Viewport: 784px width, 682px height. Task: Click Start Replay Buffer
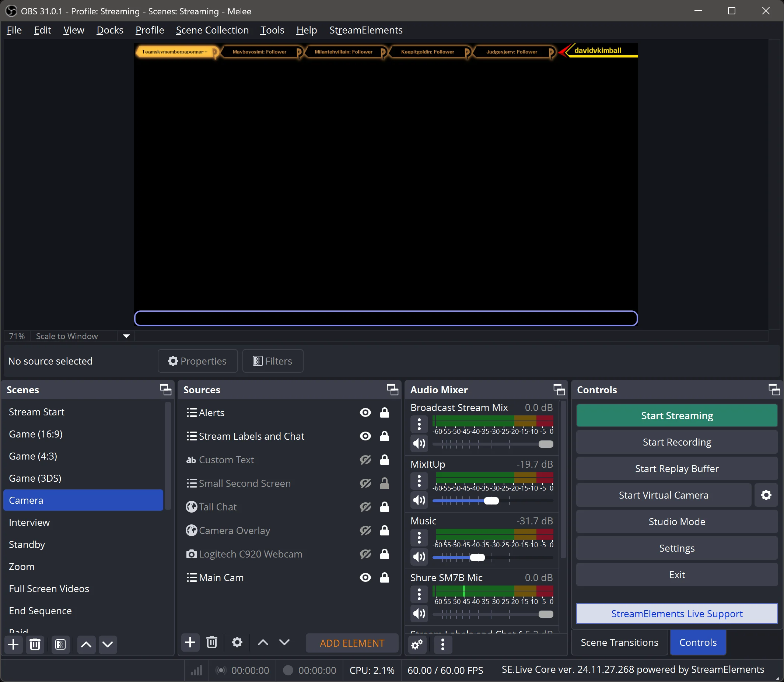coord(676,468)
